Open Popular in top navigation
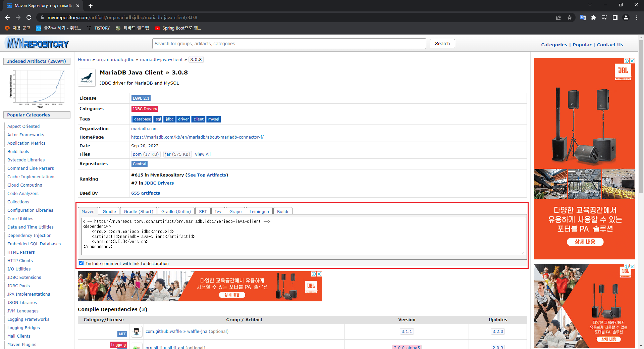The image size is (644, 349). [582, 45]
